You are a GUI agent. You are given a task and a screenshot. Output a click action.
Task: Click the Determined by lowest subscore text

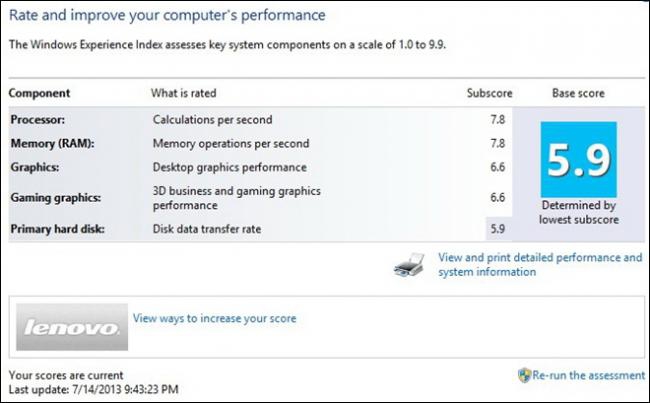pos(577,212)
